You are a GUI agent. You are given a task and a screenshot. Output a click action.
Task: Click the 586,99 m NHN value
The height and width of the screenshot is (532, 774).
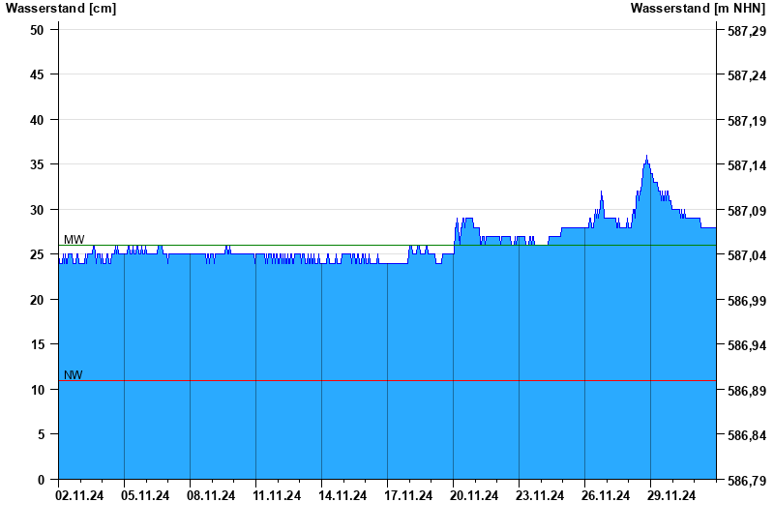(747, 301)
